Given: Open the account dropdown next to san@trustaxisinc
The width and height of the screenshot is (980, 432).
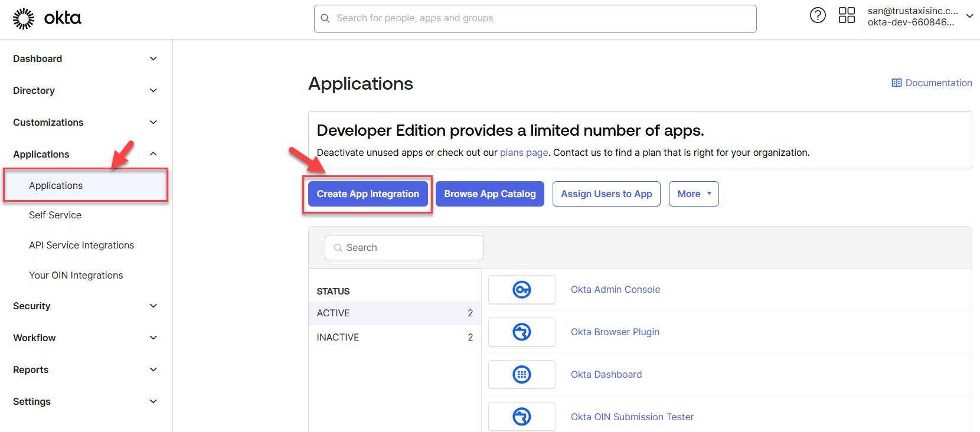Looking at the screenshot, I should [969, 16].
